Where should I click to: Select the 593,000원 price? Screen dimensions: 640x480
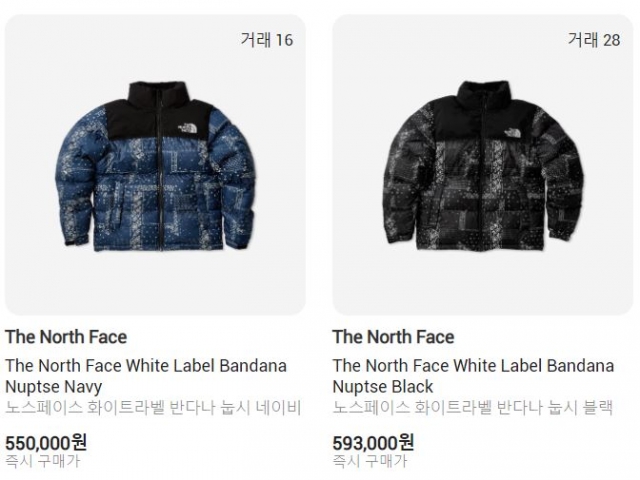click(x=373, y=442)
